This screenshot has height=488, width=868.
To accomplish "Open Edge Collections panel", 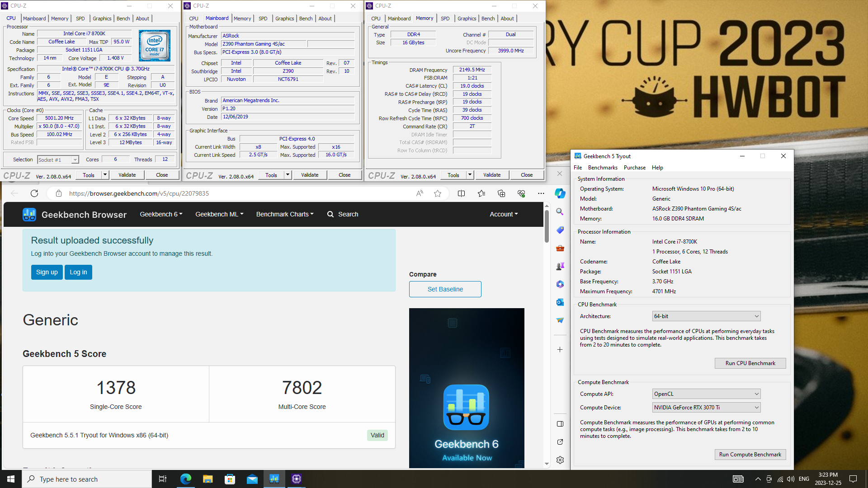I will click(501, 193).
